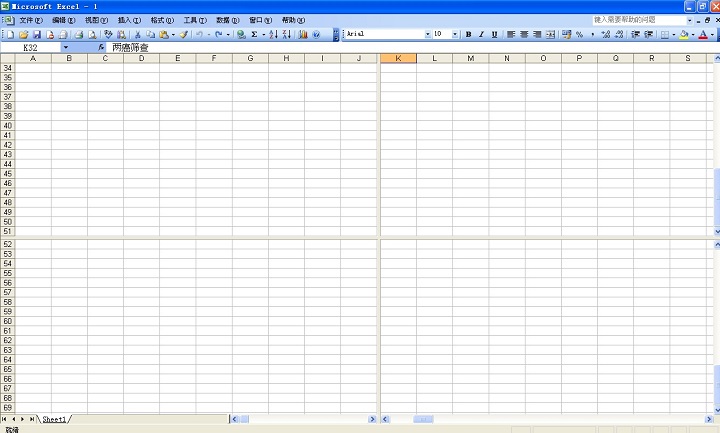Image resolution: width=720 pixels, height=433 pixels.
Task: Click the Print icon
Action: (77, 34)
